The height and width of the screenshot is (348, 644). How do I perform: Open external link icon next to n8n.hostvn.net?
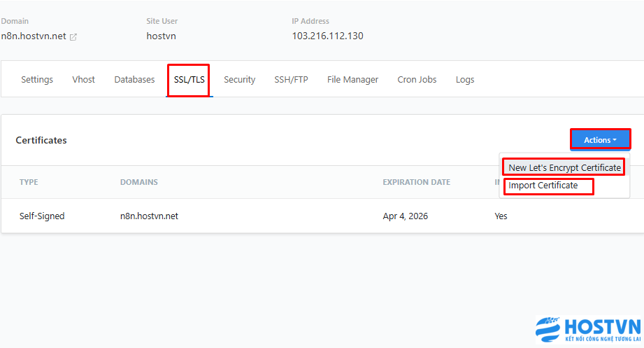tap(73, 37)
